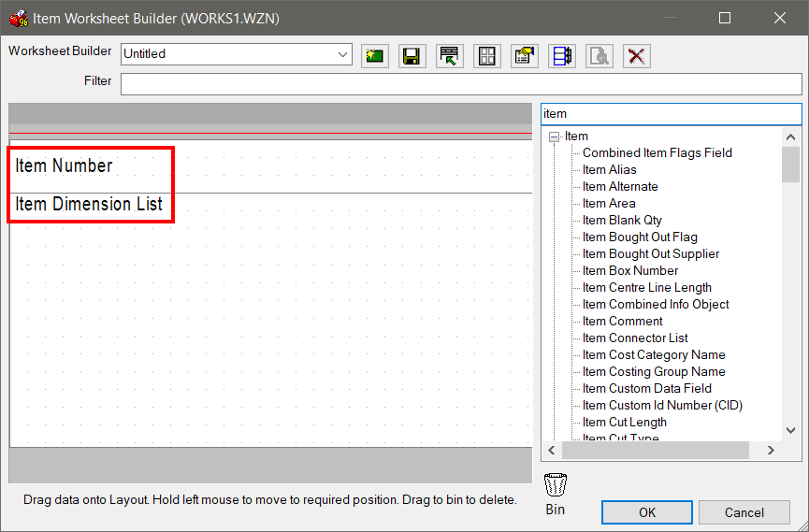Image resolution: width=809 pixels, height=532 pixels.
Task: Choose Item Area in the list
Action: click(x=609, y=203)
